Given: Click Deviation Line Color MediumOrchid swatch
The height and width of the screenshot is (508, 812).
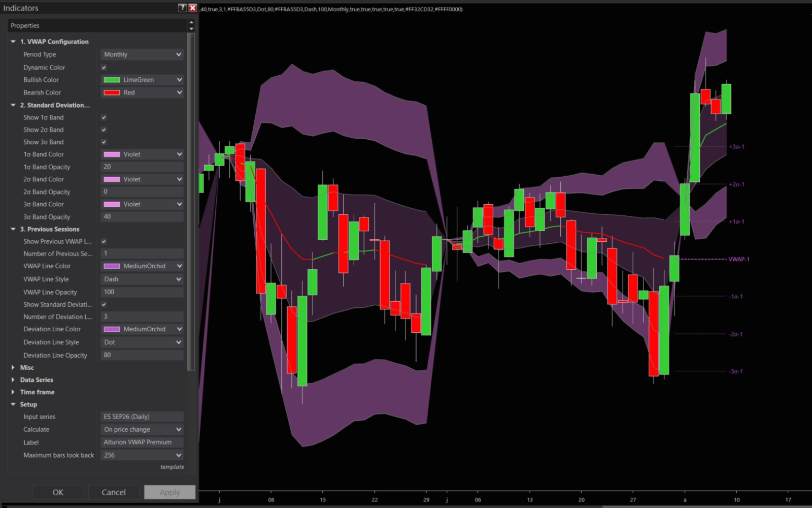Looking at the screenshot, I should tap(112, 329).
